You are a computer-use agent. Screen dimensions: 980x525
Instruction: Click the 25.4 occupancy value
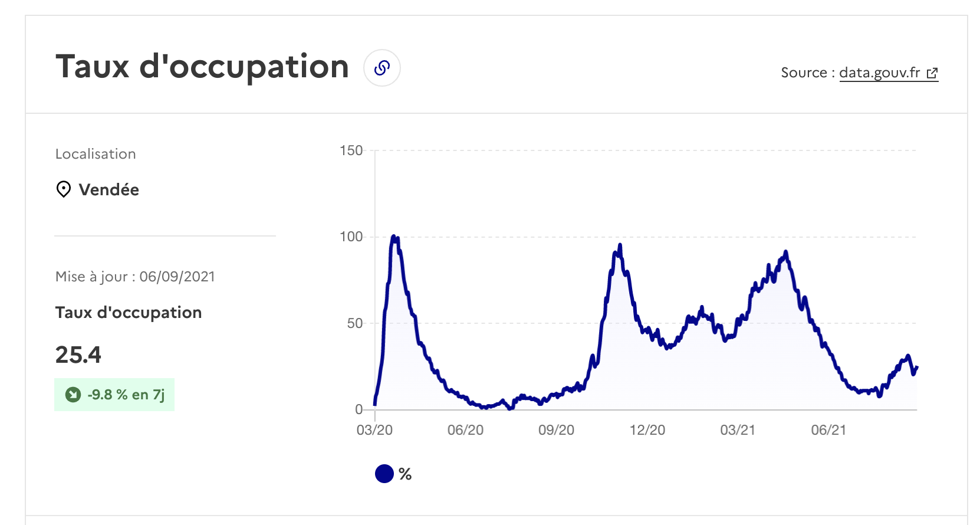78,355
